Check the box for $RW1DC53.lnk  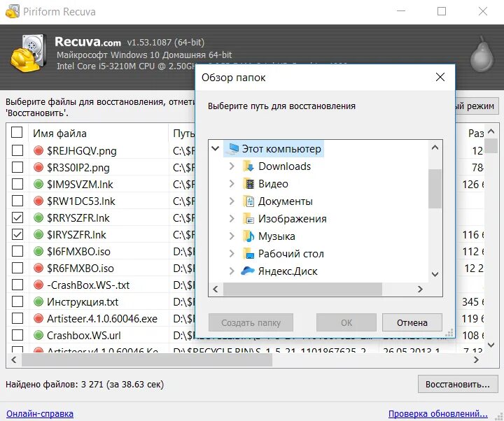17,201
